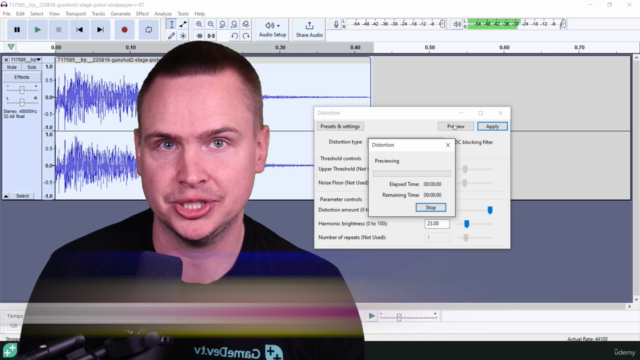Select the Draw (pencil) tool
This screenshot has height=360, width=640.
click(171, 36)
